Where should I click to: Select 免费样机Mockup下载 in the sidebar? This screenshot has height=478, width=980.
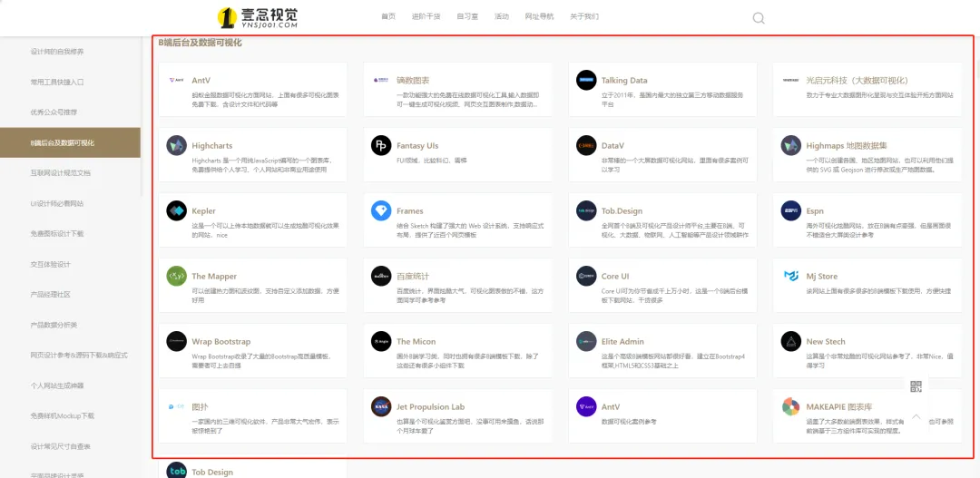tap(62, 415)
